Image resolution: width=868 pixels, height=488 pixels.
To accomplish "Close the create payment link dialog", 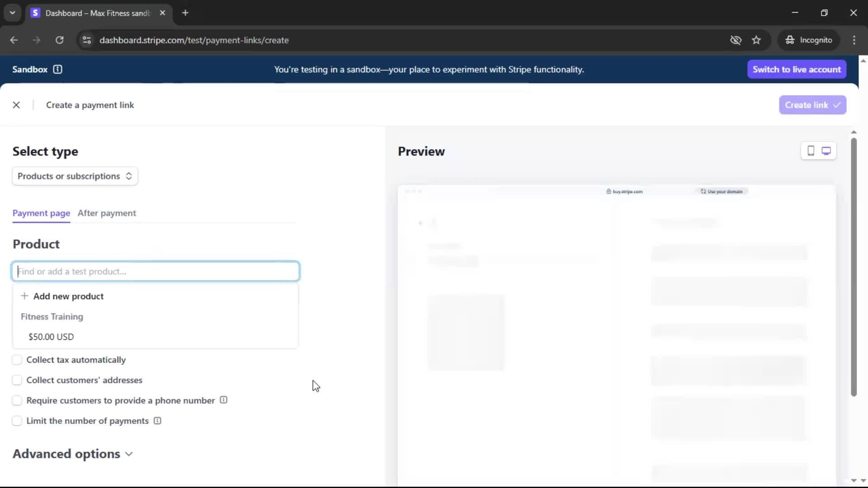I will 16,105.
